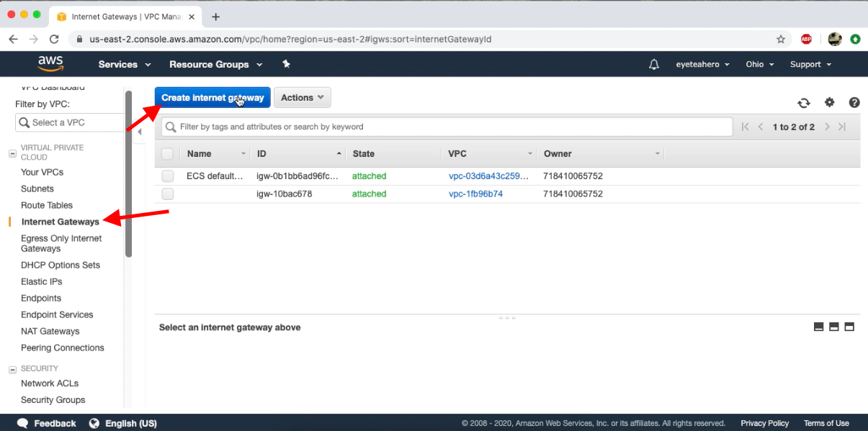
Task: Open the notifications bell icon
Action: coord(654,64)
